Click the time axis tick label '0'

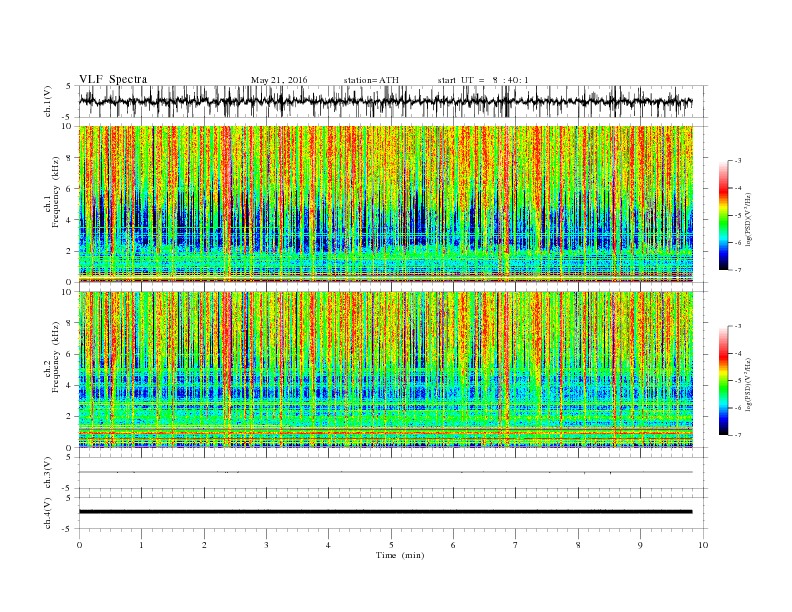pyautogui.click(x=79, y=545)
